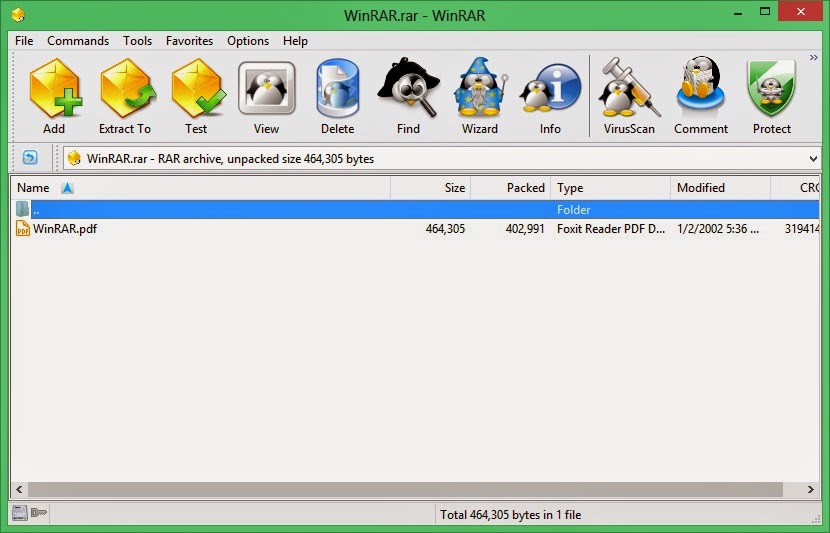Open the Commands menu
The image size is (830, 533).
(78, 41)
